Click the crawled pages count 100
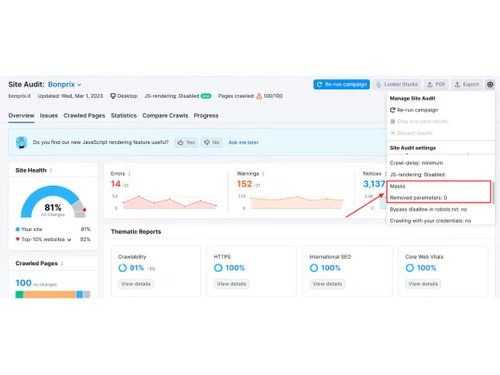This screenshot has height=375, width=500. (x=23, y=283)
